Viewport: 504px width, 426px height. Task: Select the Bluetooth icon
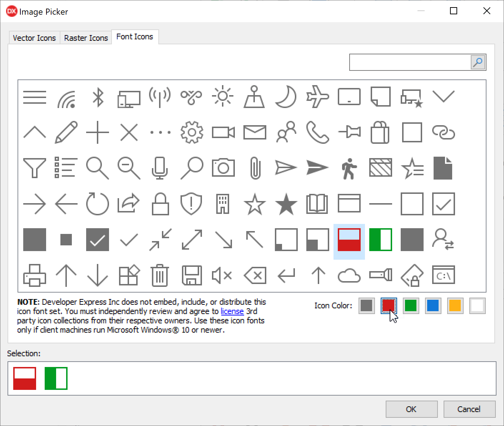[x=98, y=97]
